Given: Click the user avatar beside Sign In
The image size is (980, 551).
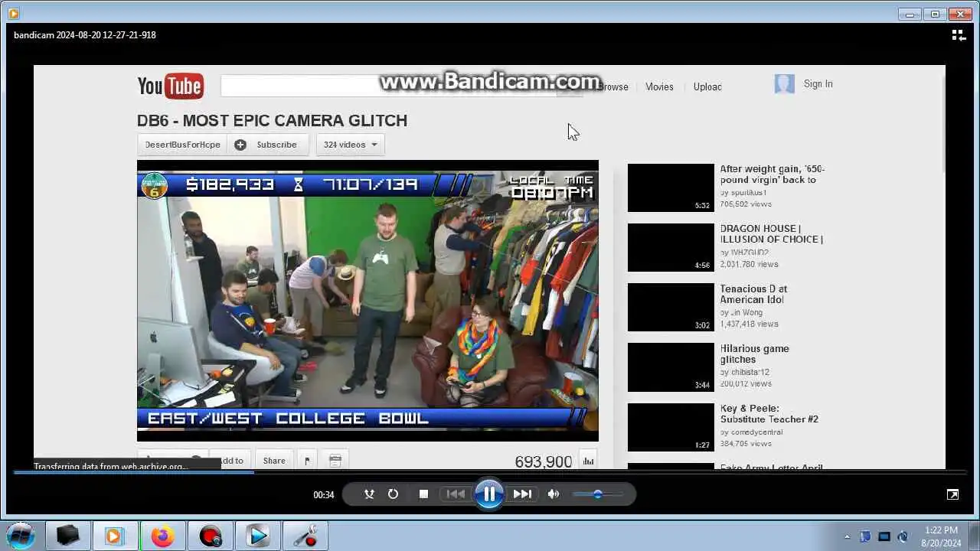Looking at the screenshot, I should pos(785,84).
